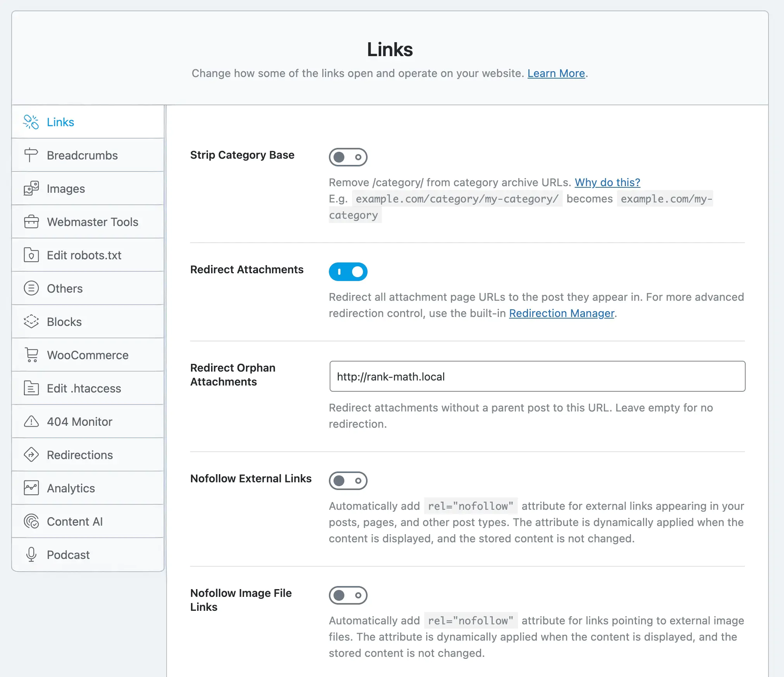
Task: Click the WooCommerce cart icon
Action: 31,355
